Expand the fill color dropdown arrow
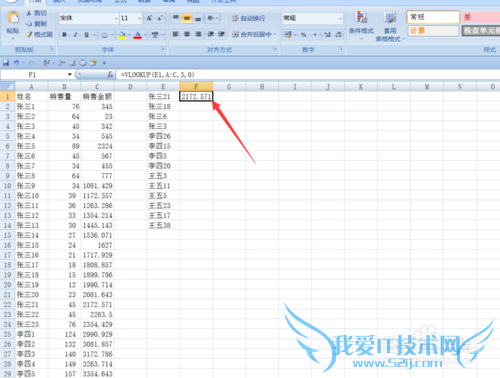 click(130, 34)
